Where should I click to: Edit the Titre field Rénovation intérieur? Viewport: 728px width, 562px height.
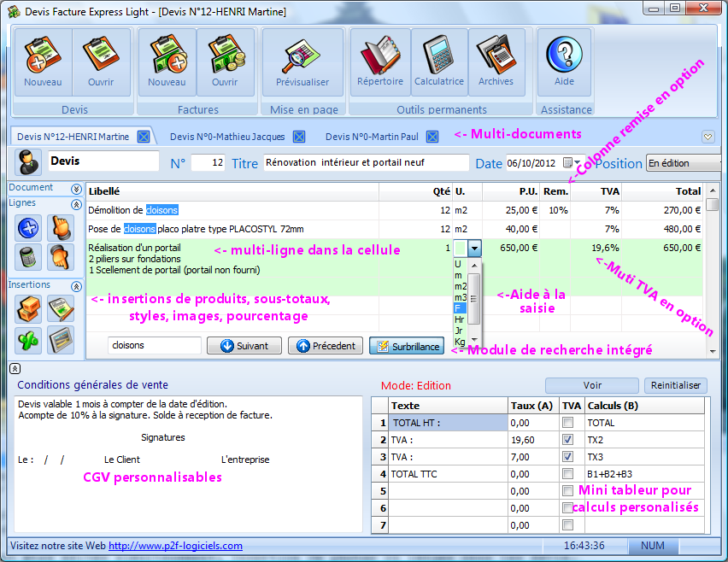(367, 163)
